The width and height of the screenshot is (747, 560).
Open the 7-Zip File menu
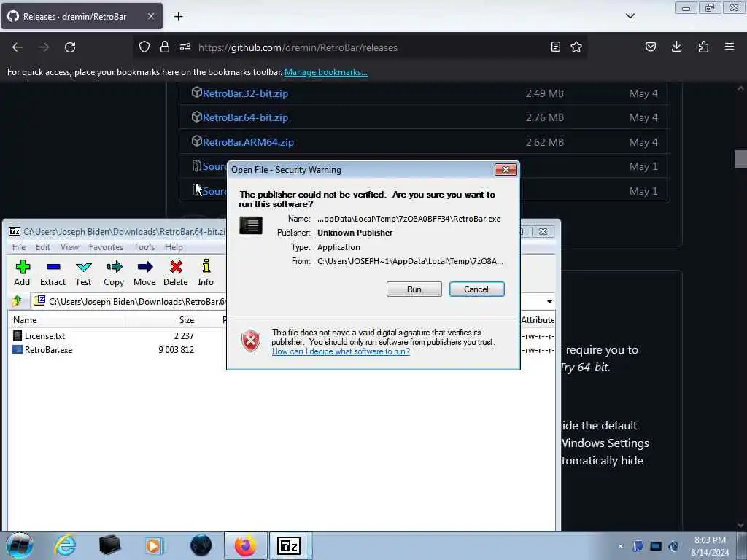(x=19, y=247)
